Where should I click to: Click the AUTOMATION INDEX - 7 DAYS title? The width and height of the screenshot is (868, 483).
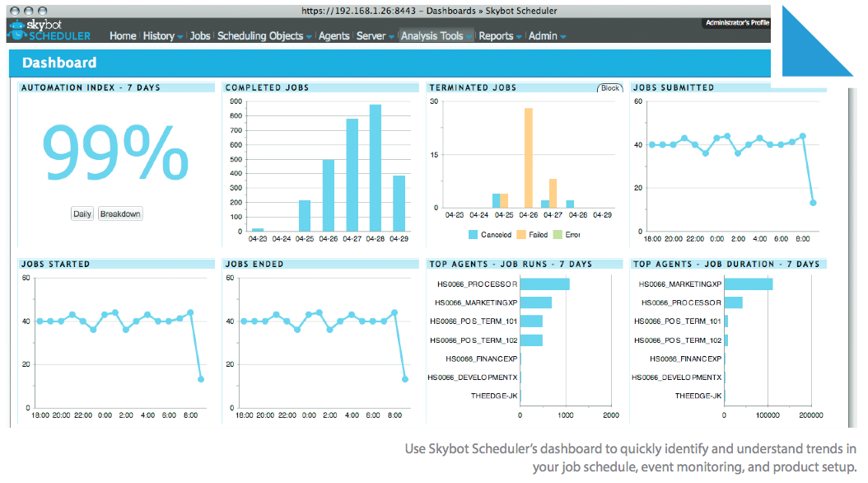[91, 87]
